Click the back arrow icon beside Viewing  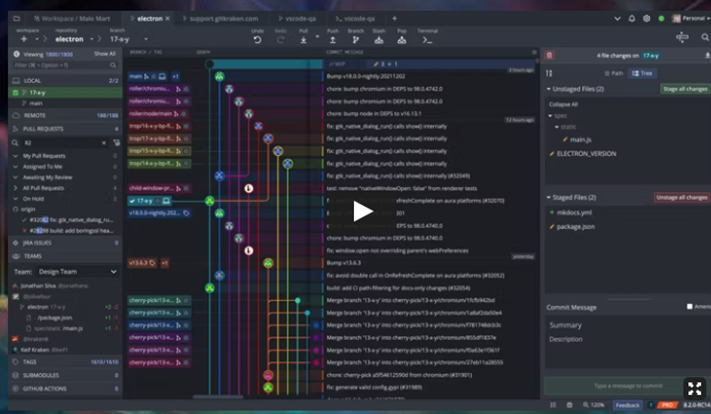pos(16,54)
